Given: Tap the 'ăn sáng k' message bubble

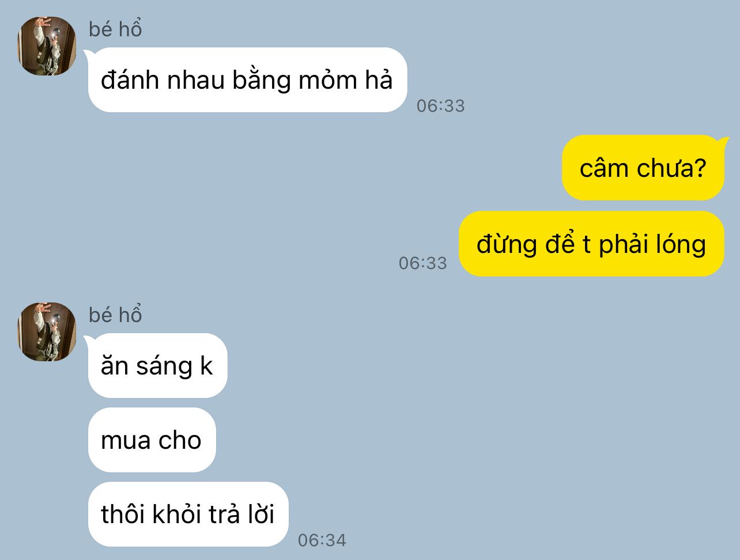Looking at the screenshot, I should [157, 366].
